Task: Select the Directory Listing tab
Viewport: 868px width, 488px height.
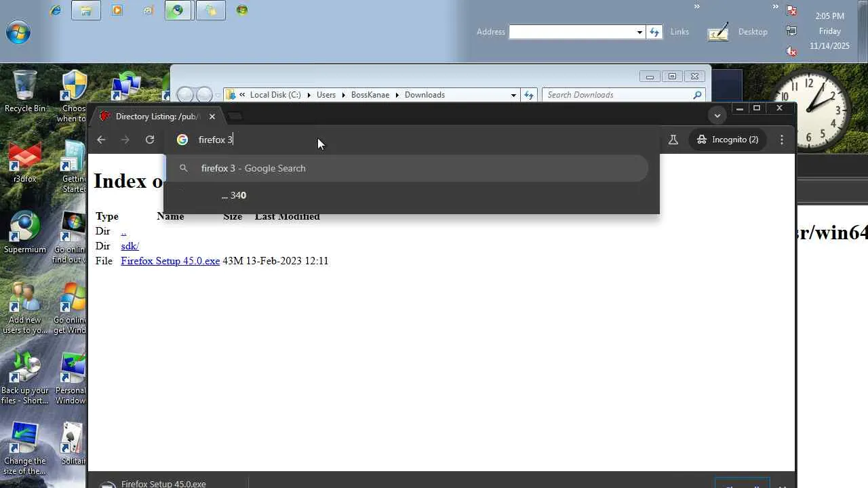Action: click(157, 117)
